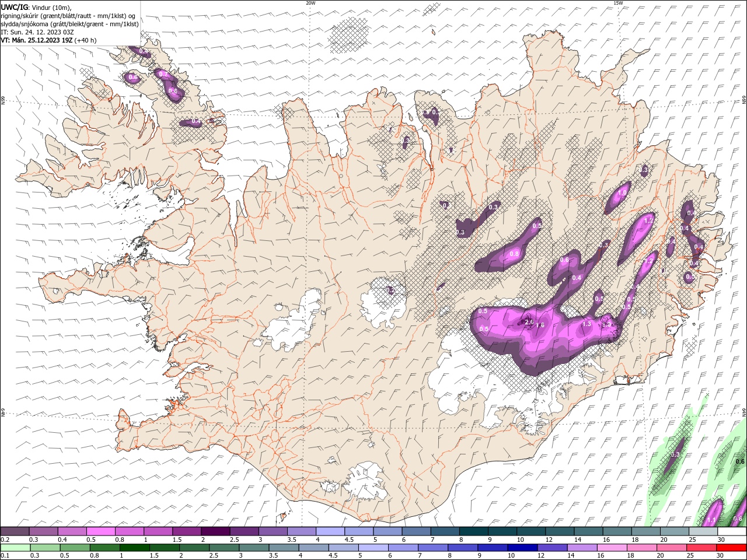Select the bright red bottom-row swatch labeled 30

pyautogui.click(x=732, y=548)
